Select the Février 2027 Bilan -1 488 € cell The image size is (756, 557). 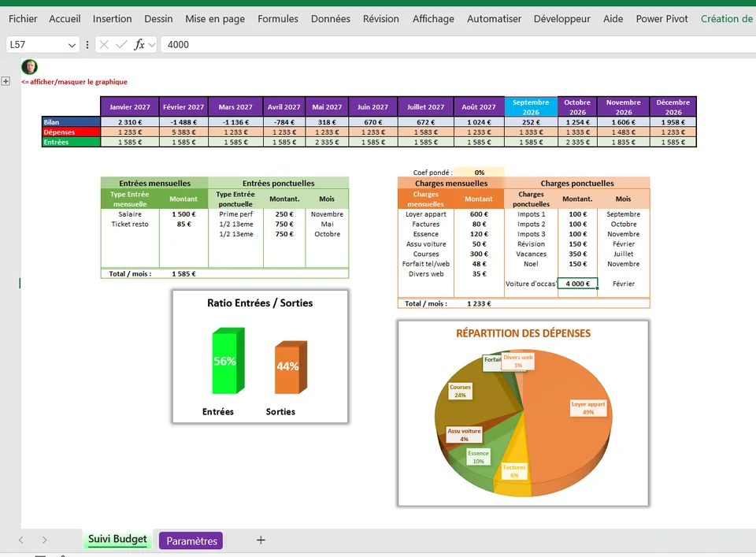pyautogui.click(x=183, y=122)
